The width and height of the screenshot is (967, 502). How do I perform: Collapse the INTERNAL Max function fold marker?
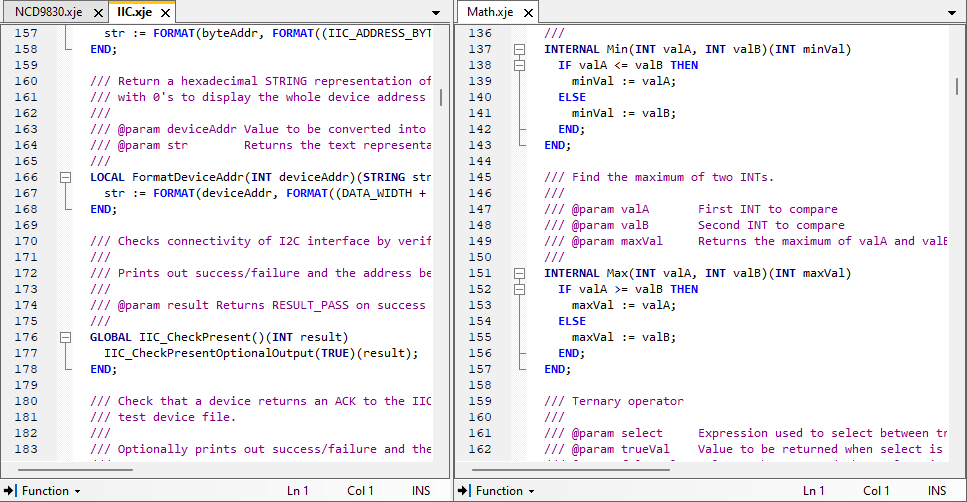519,273
